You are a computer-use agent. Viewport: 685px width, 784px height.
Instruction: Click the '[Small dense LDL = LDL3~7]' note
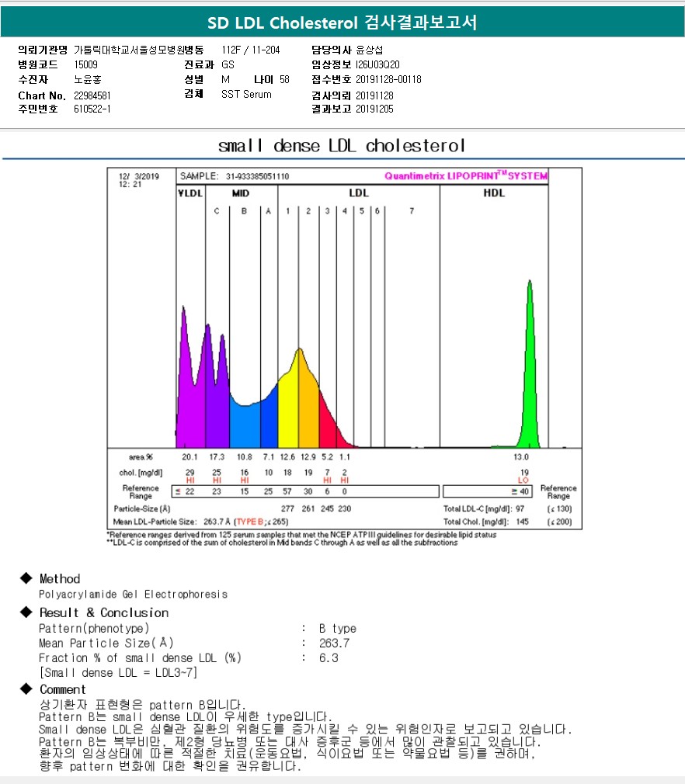click(x=119, y=673)
